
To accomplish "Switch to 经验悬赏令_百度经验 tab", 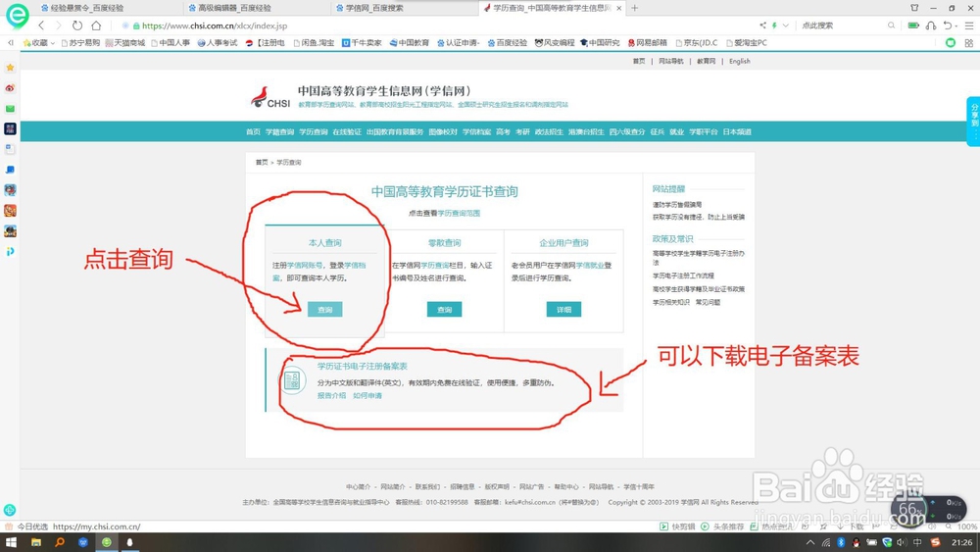I will coord(86,8).
